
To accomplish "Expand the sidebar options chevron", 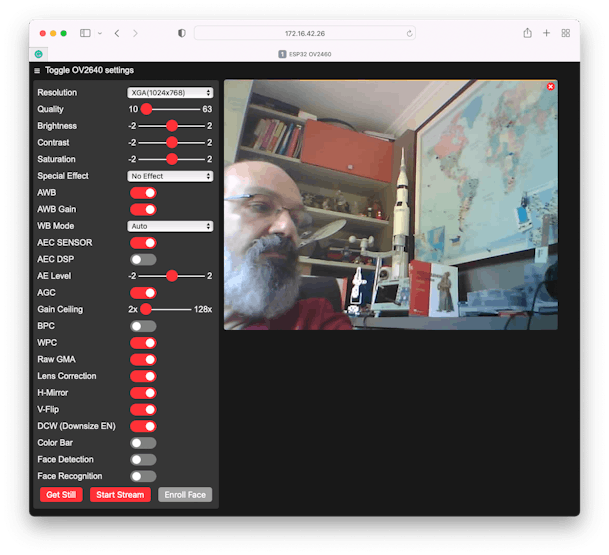I will point(100,33).
